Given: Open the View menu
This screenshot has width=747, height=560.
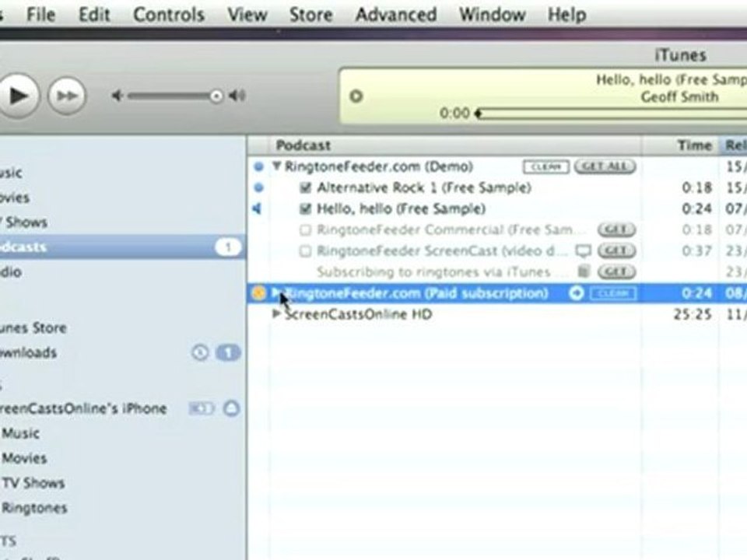Looking at the screenshot, I should (x=247, y=15).
